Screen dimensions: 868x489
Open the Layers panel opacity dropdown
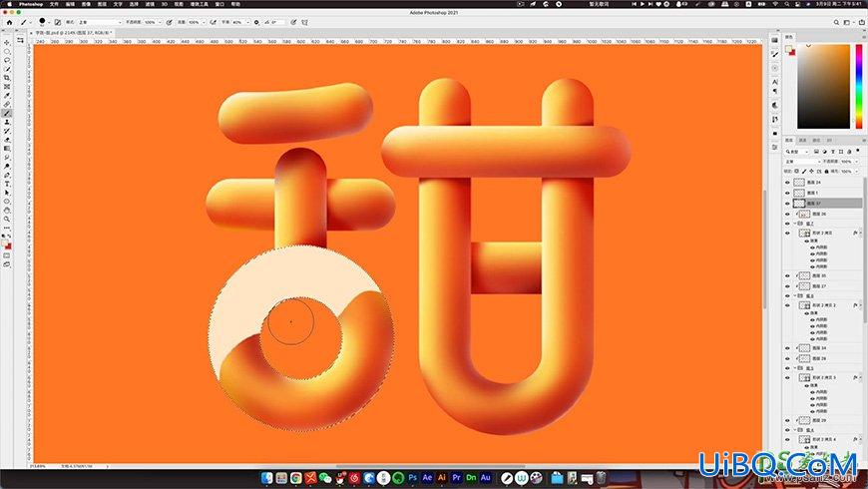[856, 161]
